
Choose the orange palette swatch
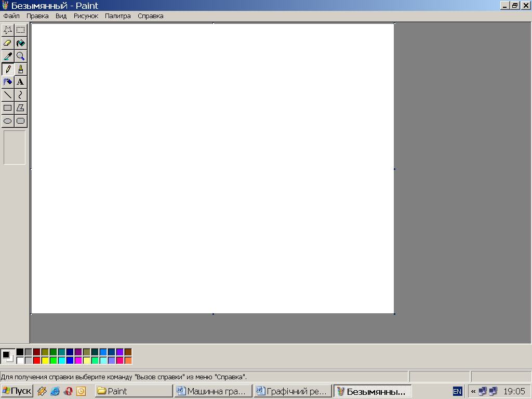coord(128,361)
